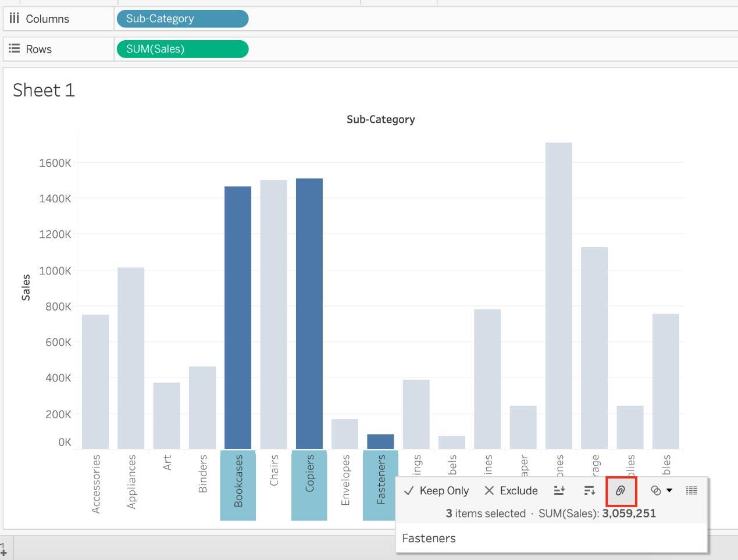Click the Group Members paperclip icon
The image size is (738, 560).
(x=621, y=491)
